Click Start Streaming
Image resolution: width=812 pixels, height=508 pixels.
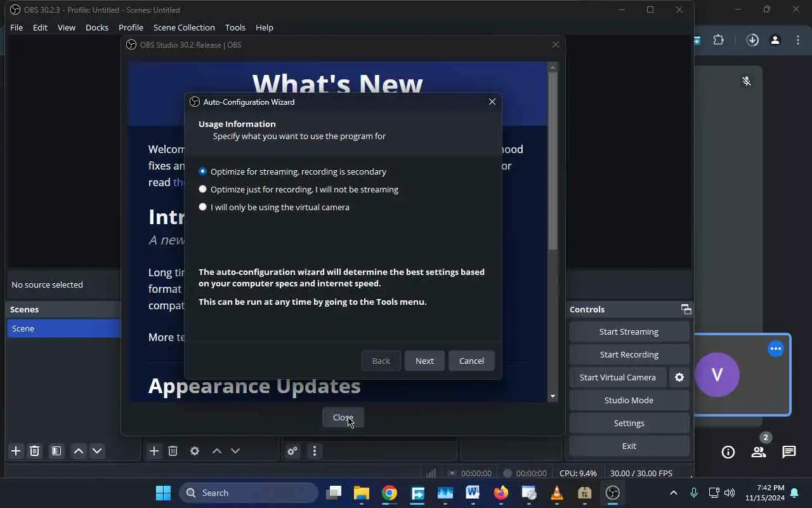[x=629, y=331]
